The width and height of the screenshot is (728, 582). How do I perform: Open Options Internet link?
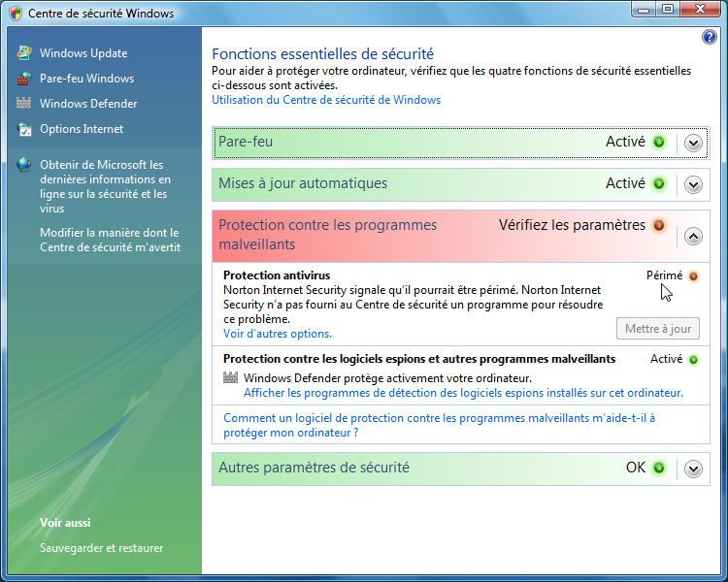[x=82, y=129]
